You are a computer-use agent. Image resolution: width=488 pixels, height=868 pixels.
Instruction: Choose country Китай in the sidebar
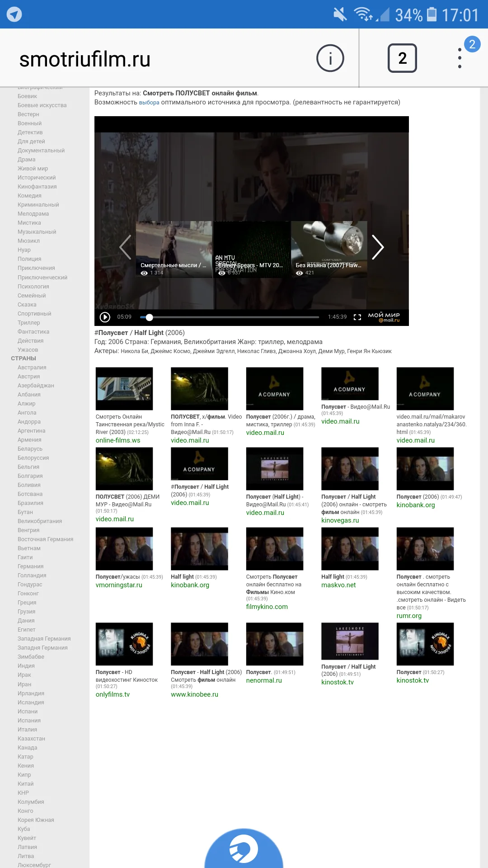tap(26, 784)
